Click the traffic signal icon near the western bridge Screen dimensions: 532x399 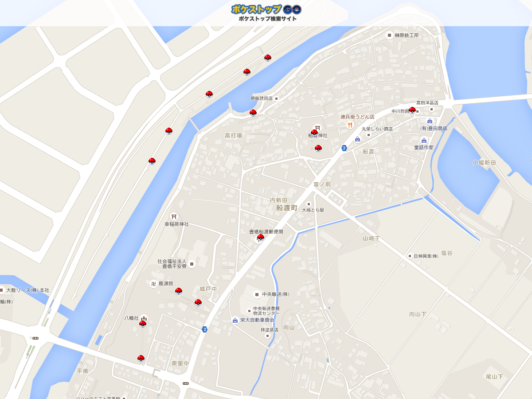pos(35,338)
